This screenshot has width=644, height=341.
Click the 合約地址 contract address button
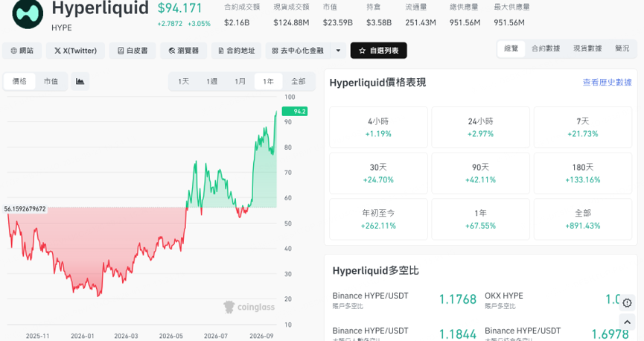point(236,51)
